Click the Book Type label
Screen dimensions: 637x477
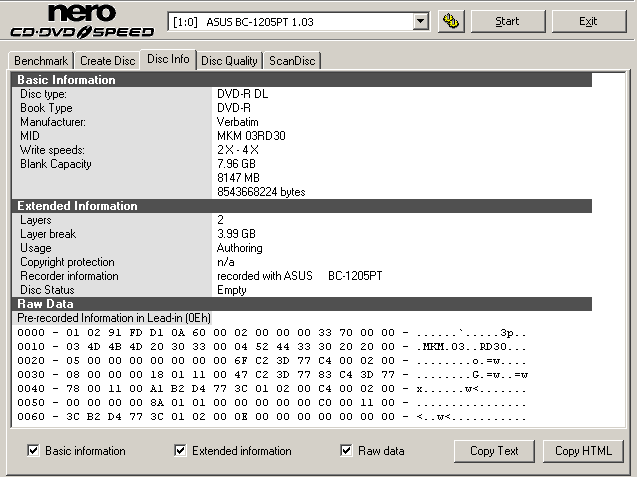(x=46, y=108)
